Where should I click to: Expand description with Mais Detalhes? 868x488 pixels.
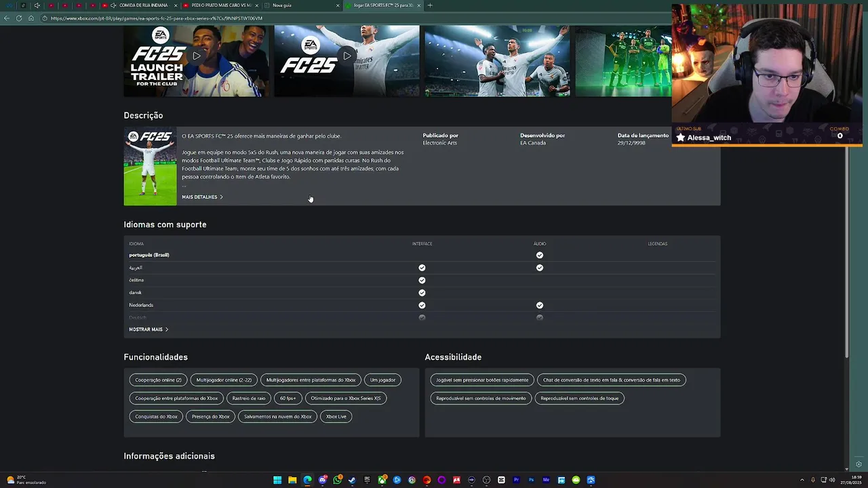pyautogui.click(x=202, y=197)
